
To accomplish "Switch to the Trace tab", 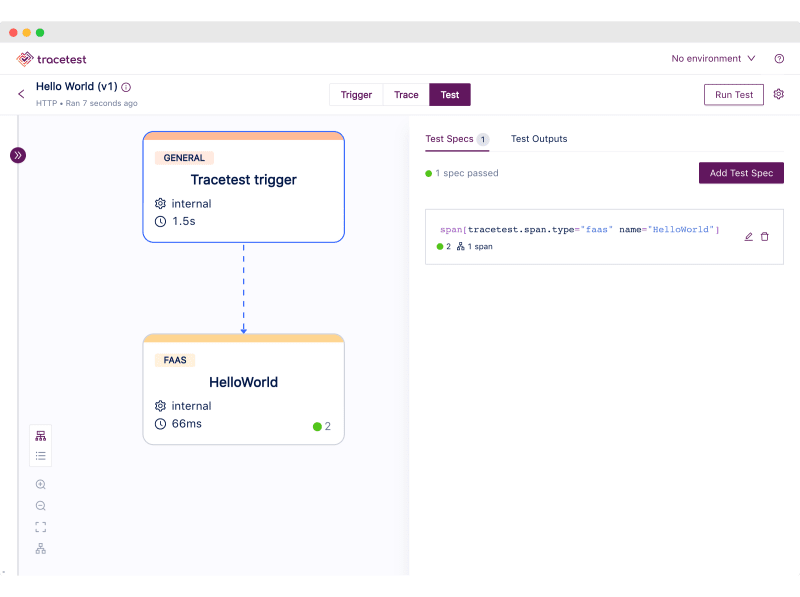I will [406, 95].
